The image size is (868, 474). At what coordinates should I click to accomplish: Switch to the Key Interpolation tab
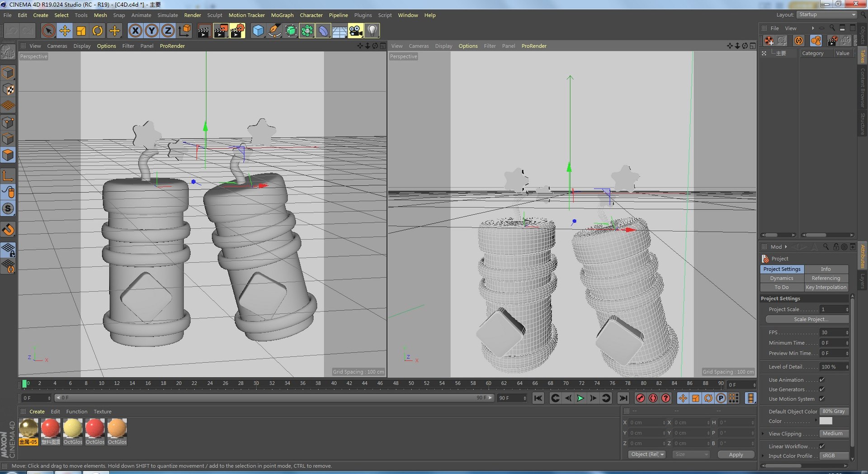[826, 287]
